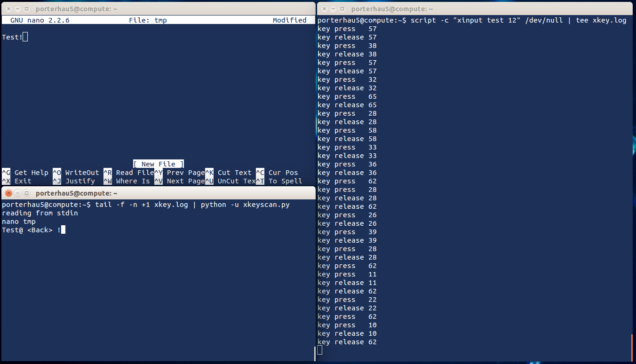Click the ^X Exit shortcut in nano
This screenshot has height=364, width=636.
[x=17, y=181]
